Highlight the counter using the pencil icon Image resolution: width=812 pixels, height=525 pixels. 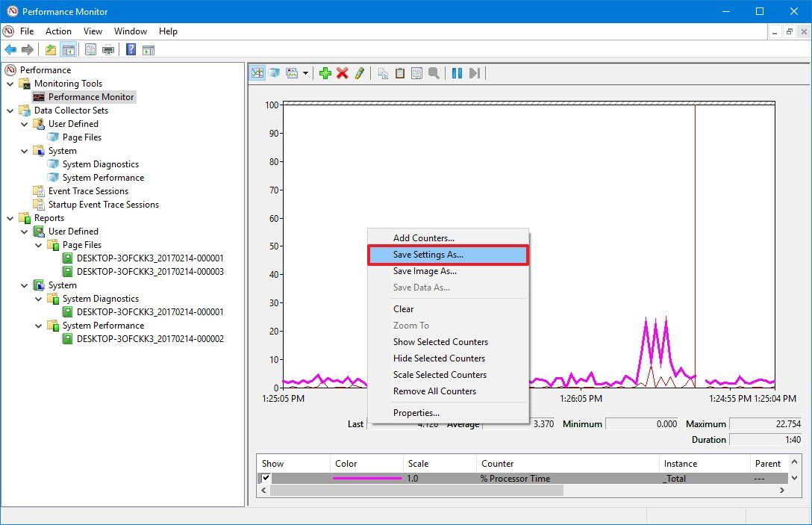[x=358, y=72]
